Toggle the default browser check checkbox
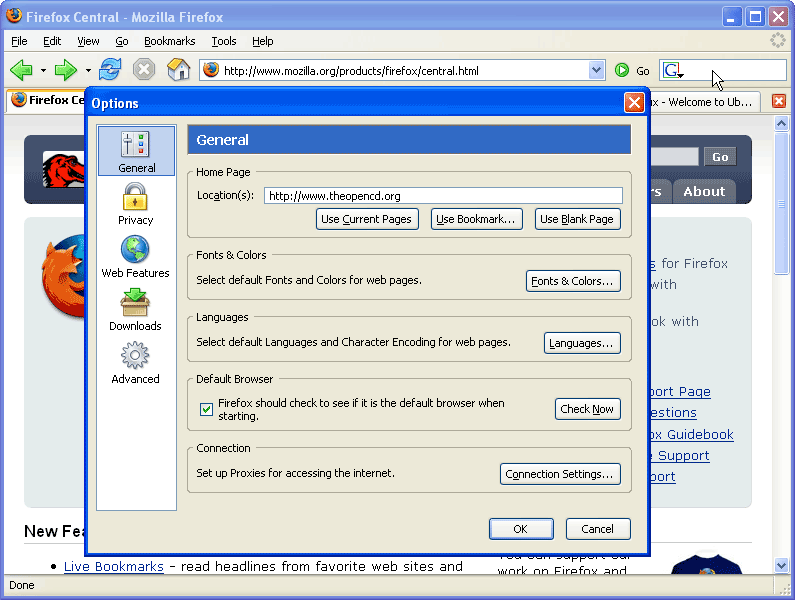Viewport: 795px width, 600px height. click(x=207, y=409)
